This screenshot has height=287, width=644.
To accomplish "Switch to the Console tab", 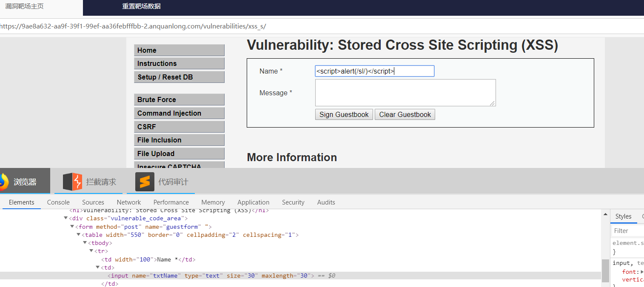I will [x=58, y=202].
